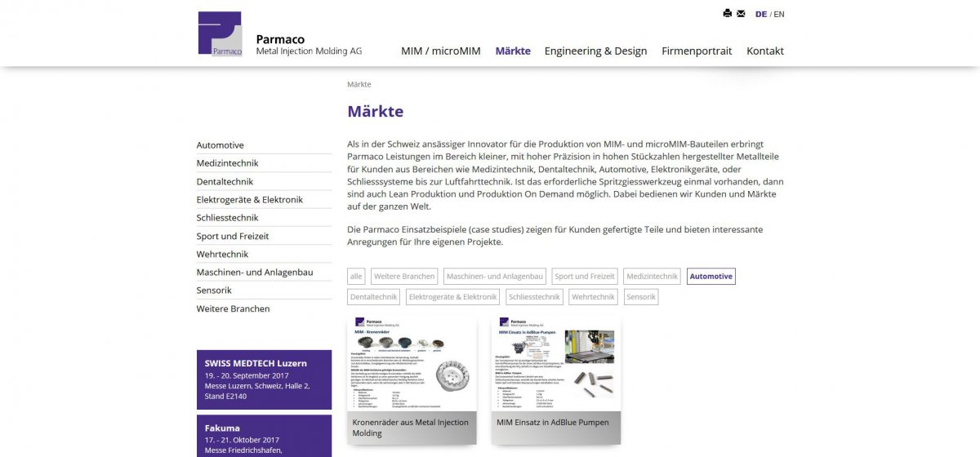Filter by Maschinen- und Anlagenbau tag
This screenshot has width=980, height=457.
[x=494, y=277]
